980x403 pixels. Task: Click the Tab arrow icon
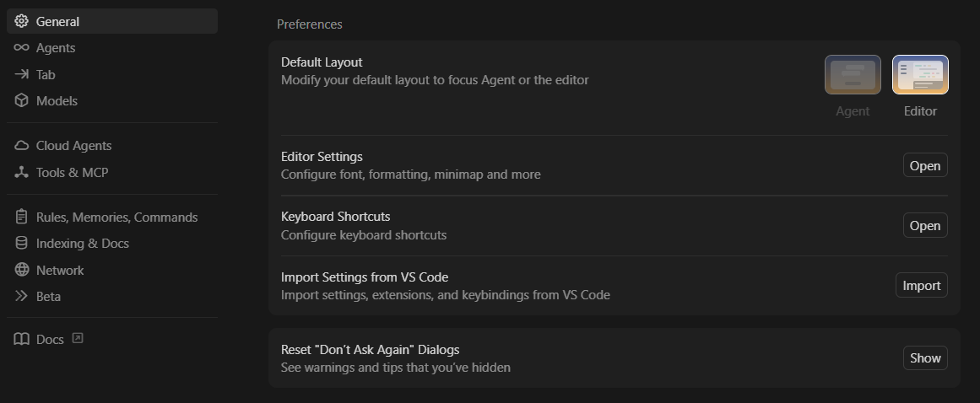pos(21,74)
